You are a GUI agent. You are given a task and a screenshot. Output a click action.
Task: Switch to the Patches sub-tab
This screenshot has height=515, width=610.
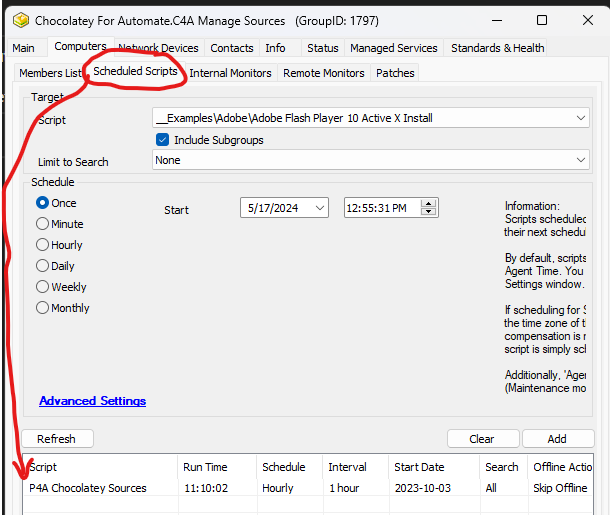point(395,73)
